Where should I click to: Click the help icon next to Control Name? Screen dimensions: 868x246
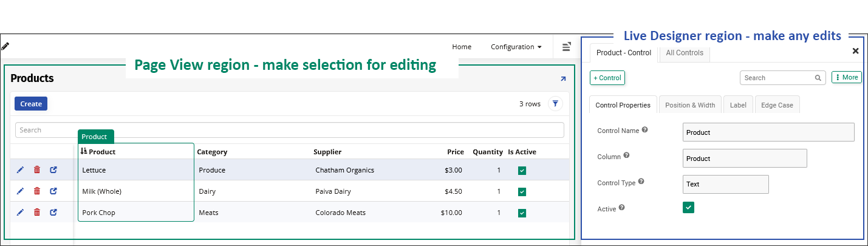coord(644,130)
